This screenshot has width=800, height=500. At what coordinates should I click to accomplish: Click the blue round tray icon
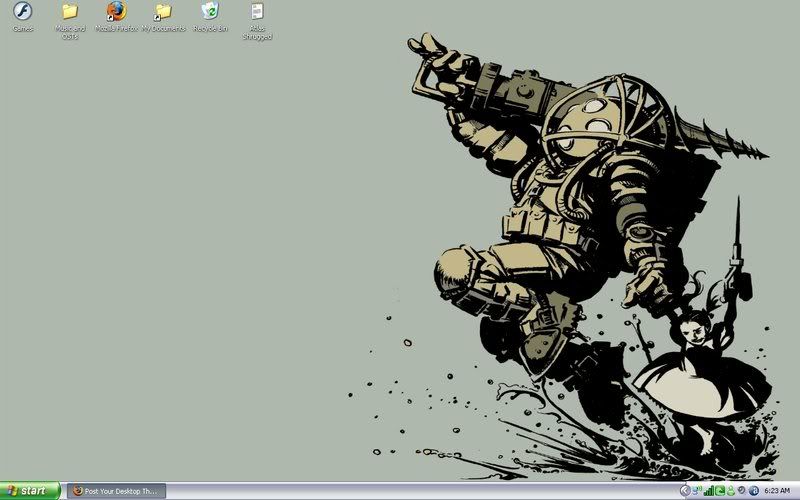click(x=754, y=491)
